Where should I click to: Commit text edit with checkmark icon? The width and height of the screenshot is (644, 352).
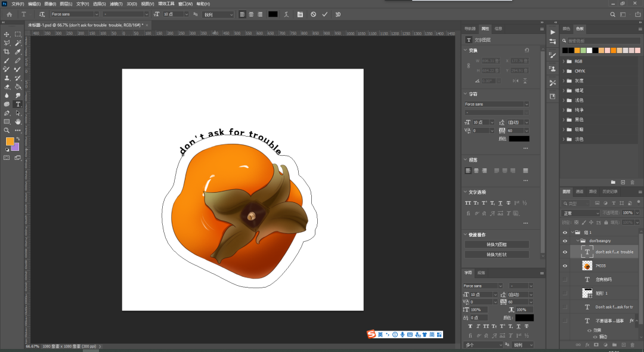pyautogui.click(x=324, y=14)
